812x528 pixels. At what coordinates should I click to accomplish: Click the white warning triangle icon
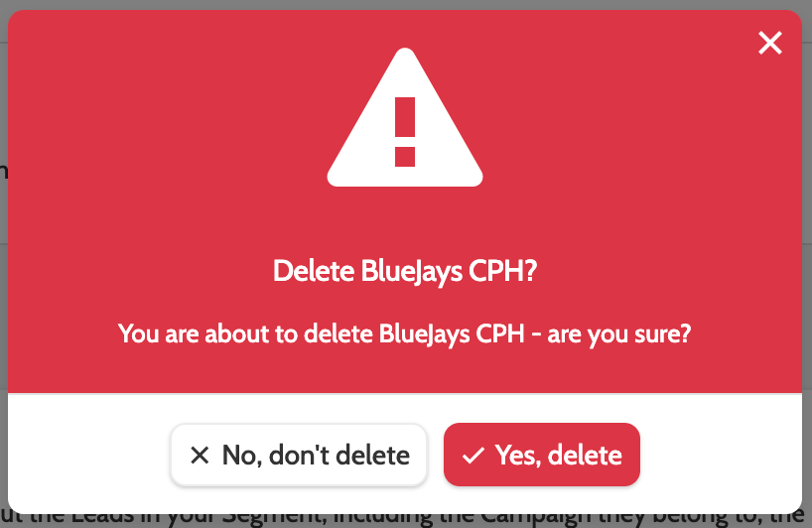(x=405, y=117)
